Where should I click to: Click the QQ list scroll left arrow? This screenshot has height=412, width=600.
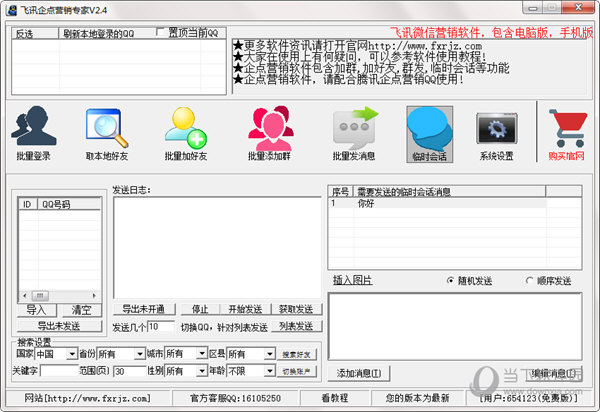point(24,296)
